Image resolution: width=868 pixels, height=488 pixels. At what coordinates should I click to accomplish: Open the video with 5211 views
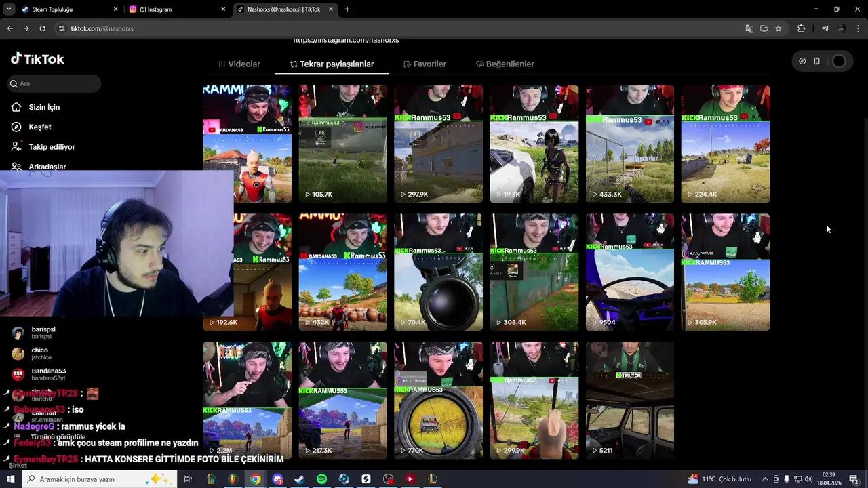click(x=630, y=400)
